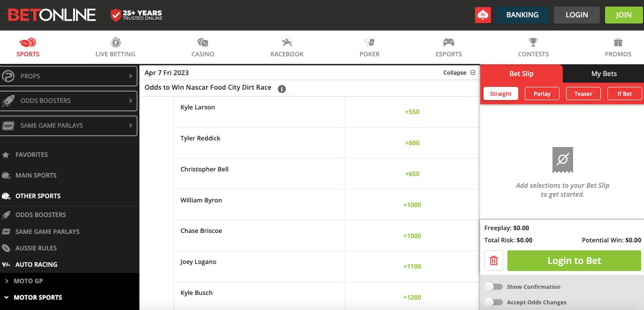Click the Contests trophy icon
This screenshot has height=310, width=644.
pos(533,42)
